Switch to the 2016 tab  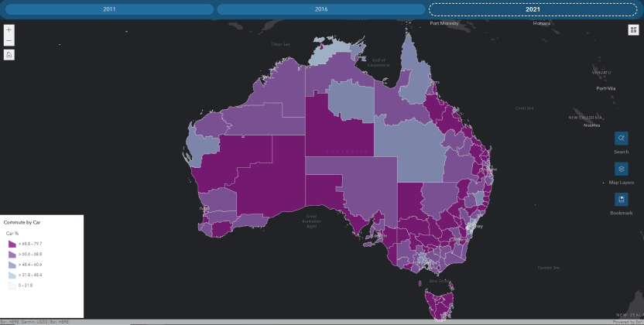click(320, 9)
